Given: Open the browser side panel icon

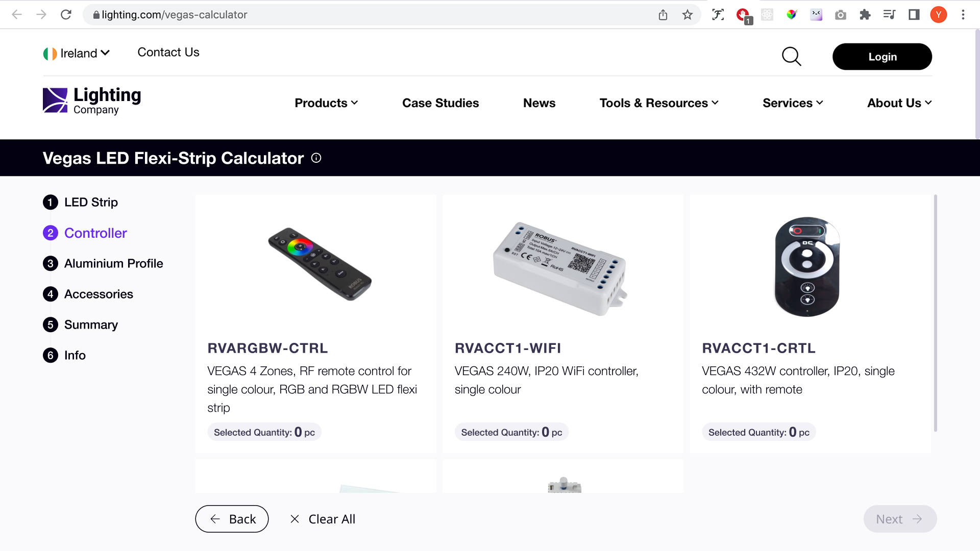Looking at the screenshot, I should click(914, 15).
